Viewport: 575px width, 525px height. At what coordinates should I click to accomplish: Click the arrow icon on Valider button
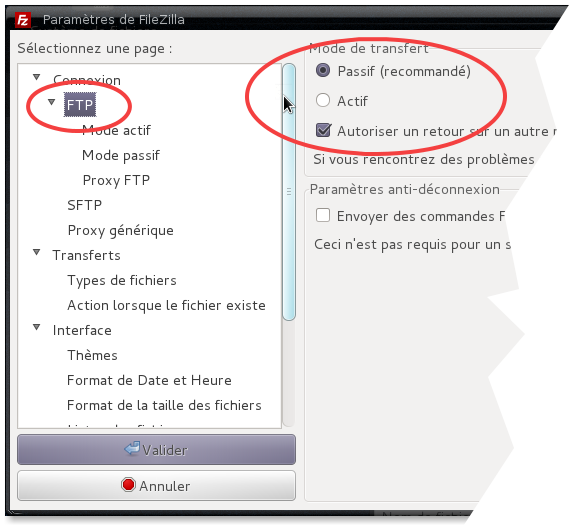132,449
